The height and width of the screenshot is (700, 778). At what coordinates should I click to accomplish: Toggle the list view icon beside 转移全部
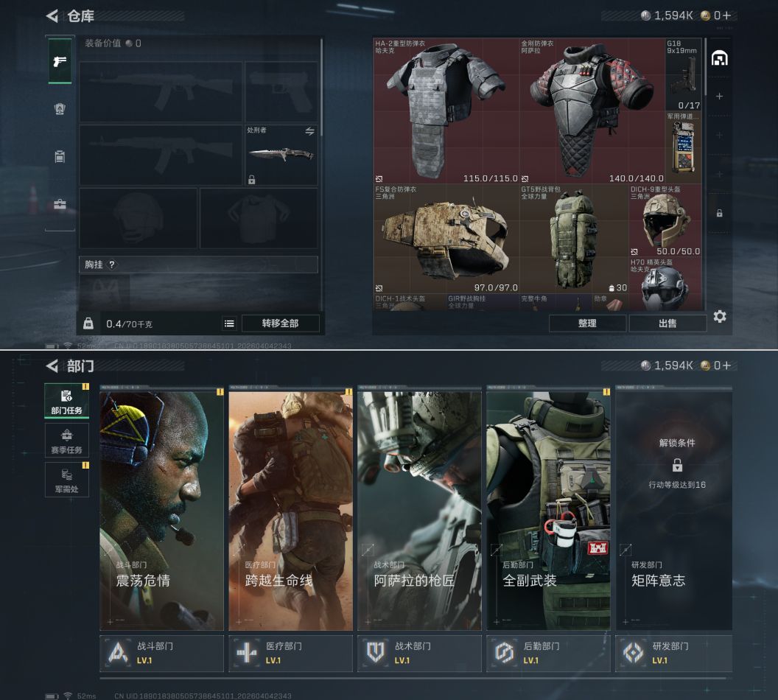pyautogui.click(x=229, y=323)
